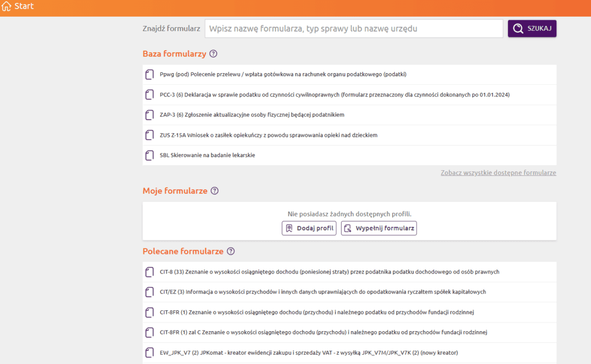Open ZUS Z-15A Wniosek o zasiłek opiekuńczy
591x364 pixels.
pos(268,135)
